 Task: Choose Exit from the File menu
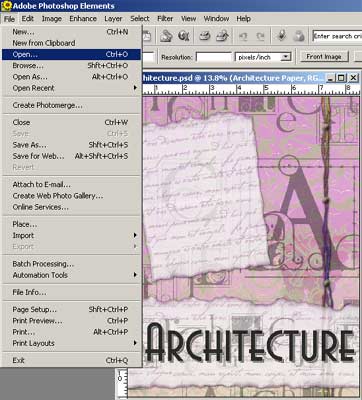coord(71,360)
